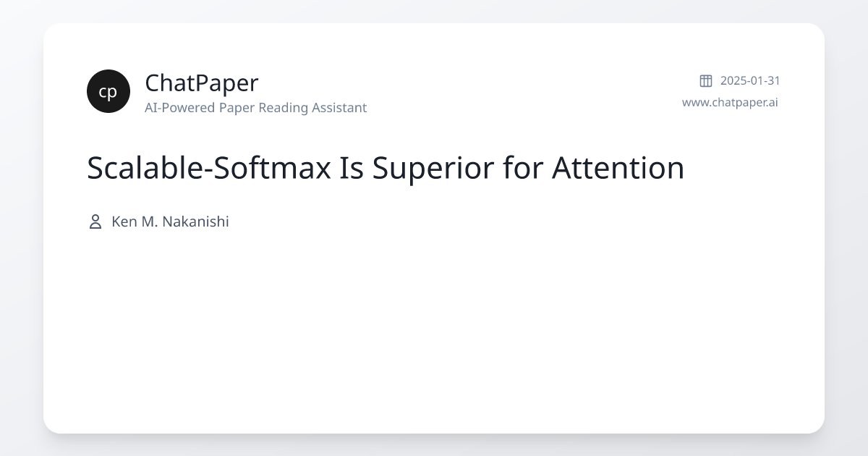868x456 pixels.
Task: Select the author name Ken M. Nakanishi
Action: (x=170, y=221)
